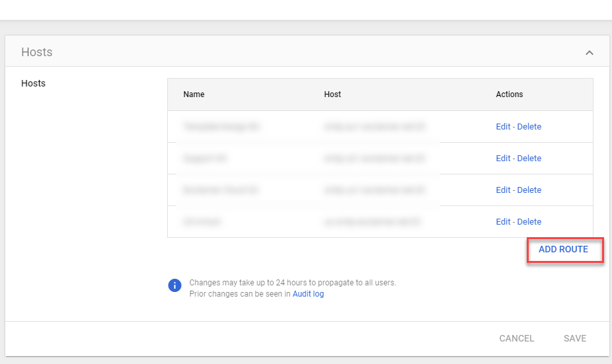Collapse the Hosts section with the chevron
612x364 pixels.
click(589, 53)
